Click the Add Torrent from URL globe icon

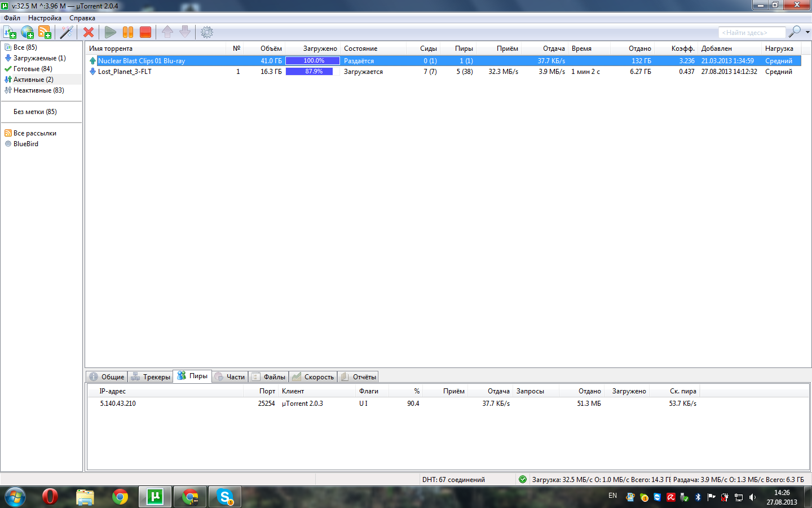(x=28, y=32)
